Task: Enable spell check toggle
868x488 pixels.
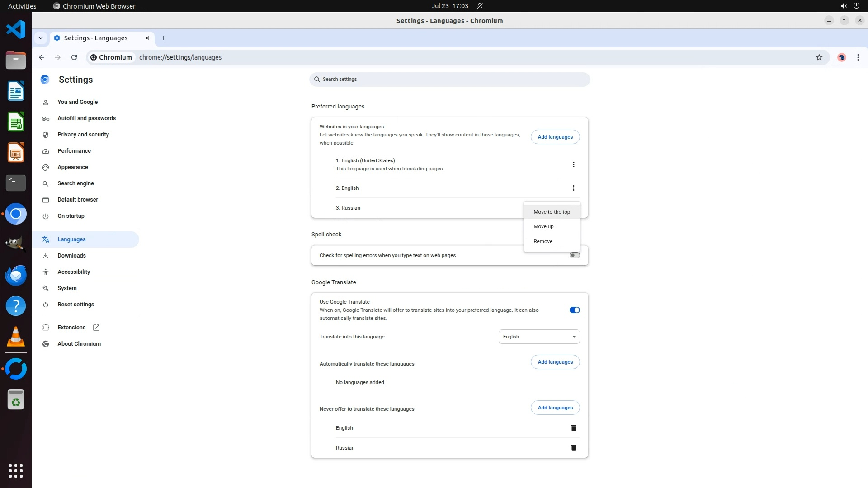Action: [x=574, y=255]
